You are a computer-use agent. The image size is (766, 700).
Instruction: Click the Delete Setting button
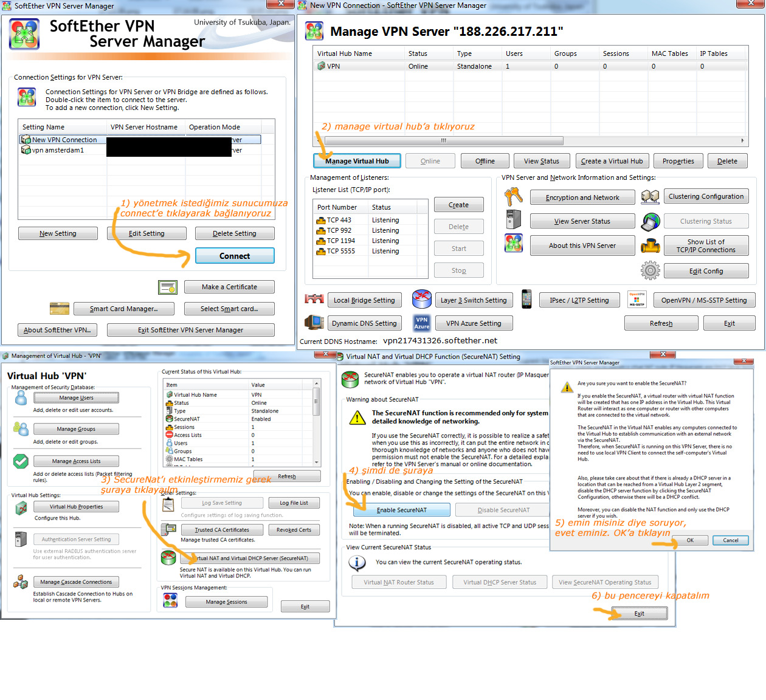pyautogui.click(x=235, y=233)
